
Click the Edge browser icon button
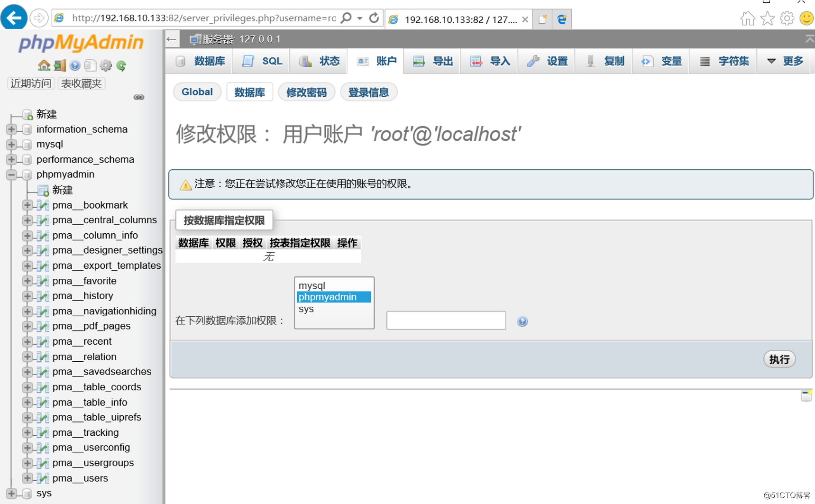click(x=562, y=19)
